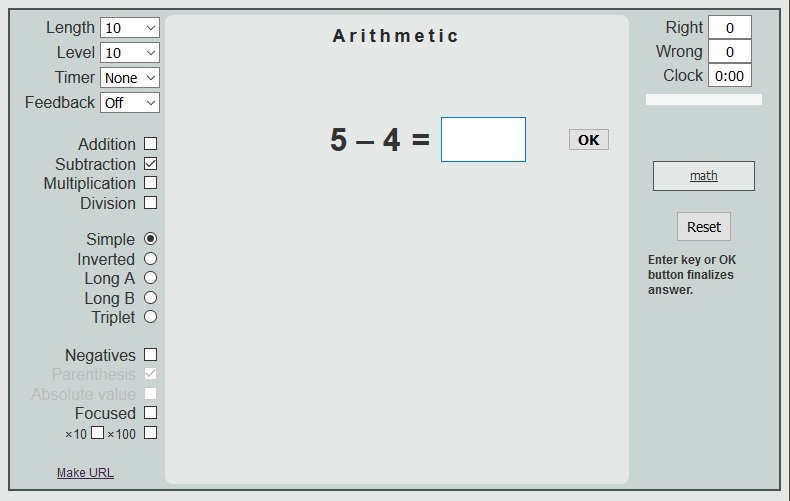Image resolution: width=790 pixels, height=501 pixels.
Task: Enable the Multiplication checkbox
Action: click(x=150, y=183)
